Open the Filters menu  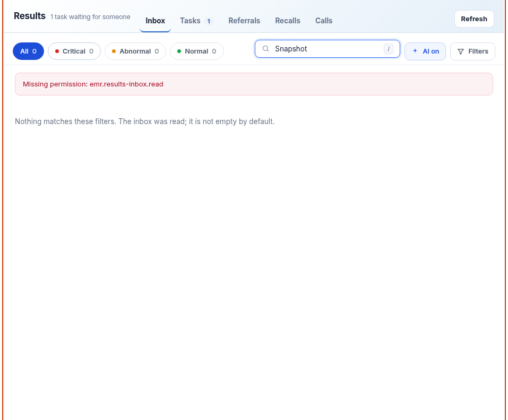tap(472, 51)
